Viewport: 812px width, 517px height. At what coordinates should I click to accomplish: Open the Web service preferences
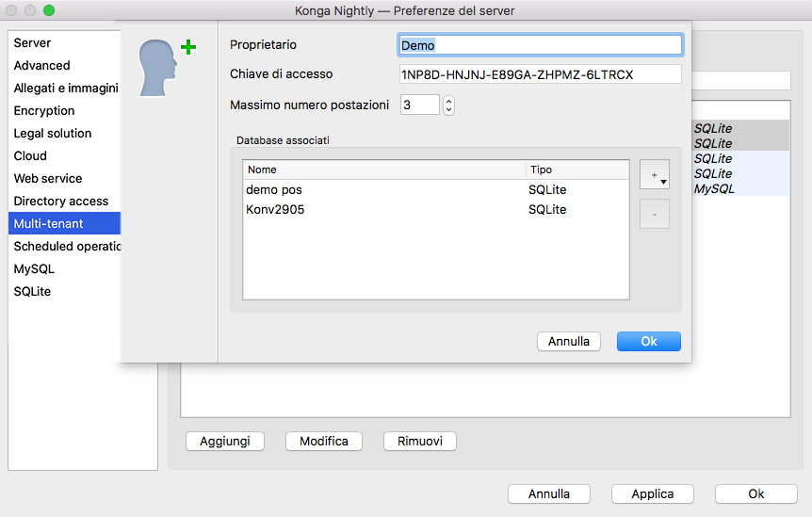click(48, 179)
